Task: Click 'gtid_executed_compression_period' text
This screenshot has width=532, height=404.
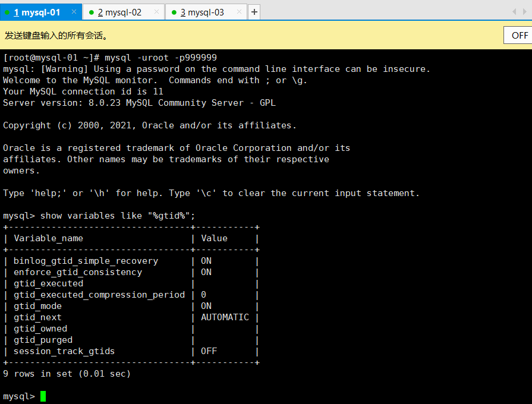Action: (99, 295)
